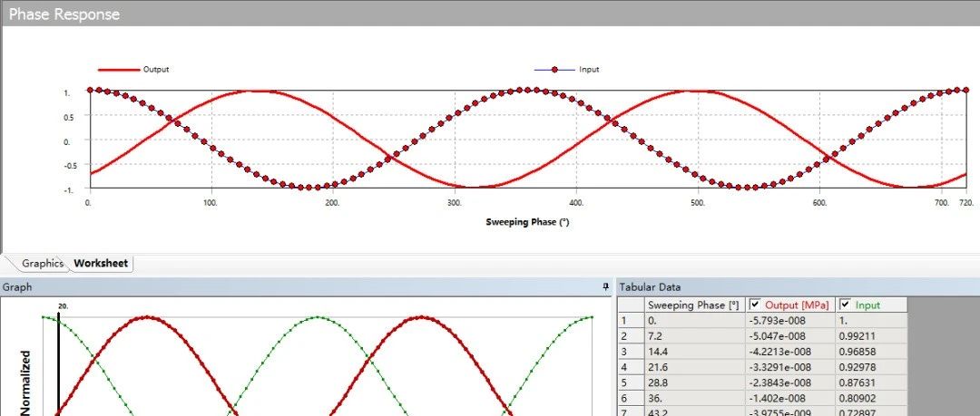Select the Worksheet tab
980x416 pixels.
tap(102, 264)
